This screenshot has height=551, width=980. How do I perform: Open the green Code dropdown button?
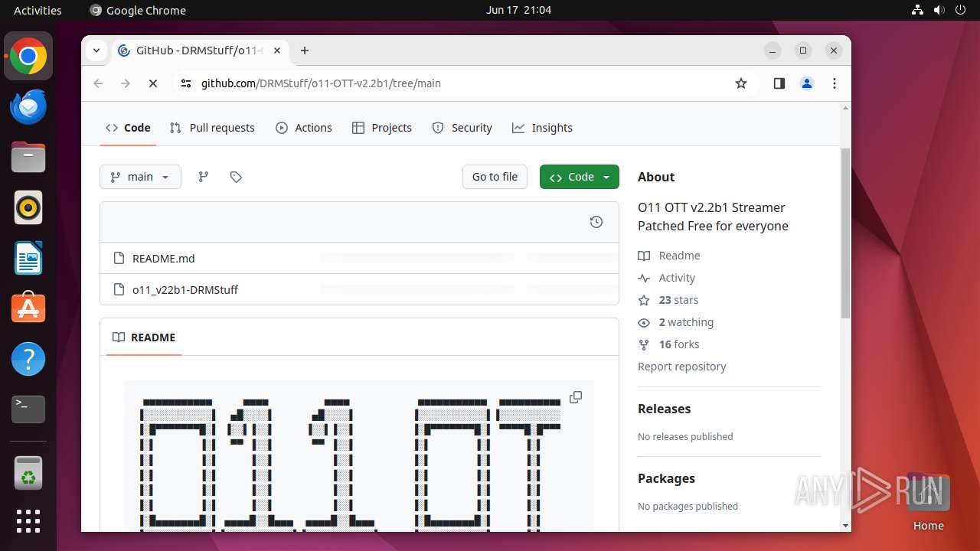[579, 177]
